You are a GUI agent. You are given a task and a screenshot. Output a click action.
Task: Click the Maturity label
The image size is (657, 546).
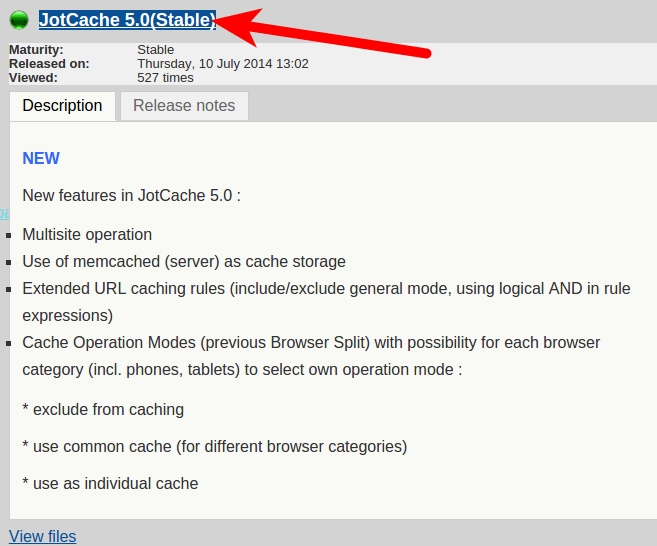tap(36, 50)
